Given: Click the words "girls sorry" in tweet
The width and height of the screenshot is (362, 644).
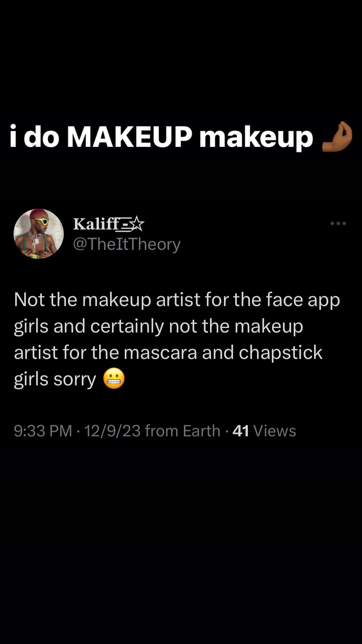Looking at the screenshot, I should click(x=55, y=379).
